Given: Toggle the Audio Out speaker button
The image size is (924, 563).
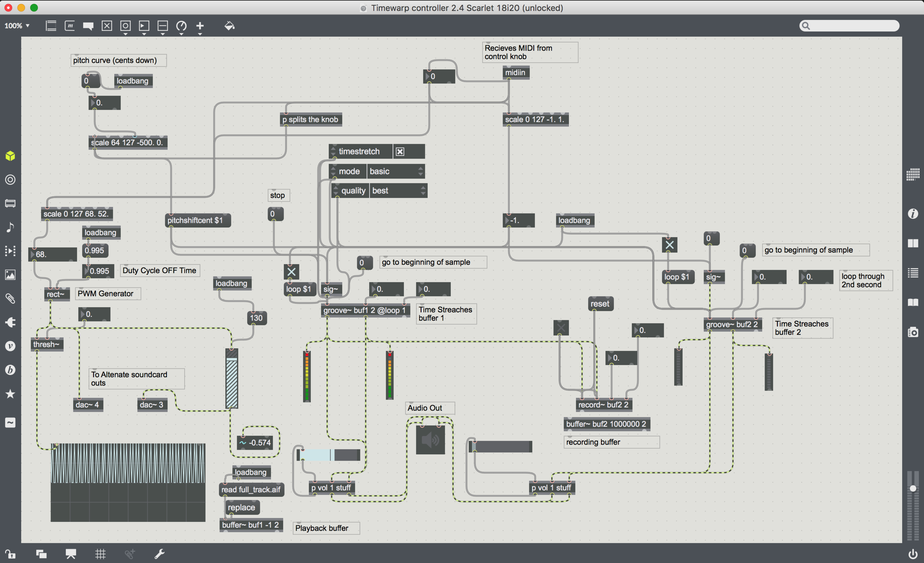Looking at the screenshot, I should (x=431, y=440).
